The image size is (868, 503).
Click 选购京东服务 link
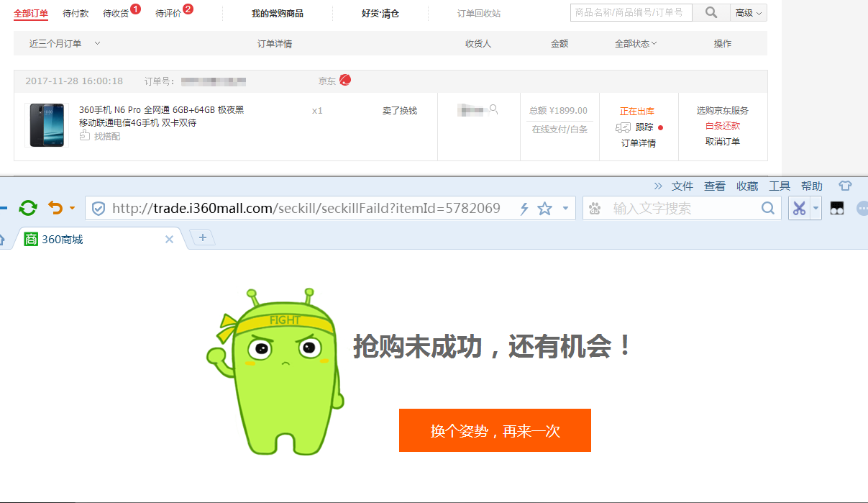(x=723, y=110)
